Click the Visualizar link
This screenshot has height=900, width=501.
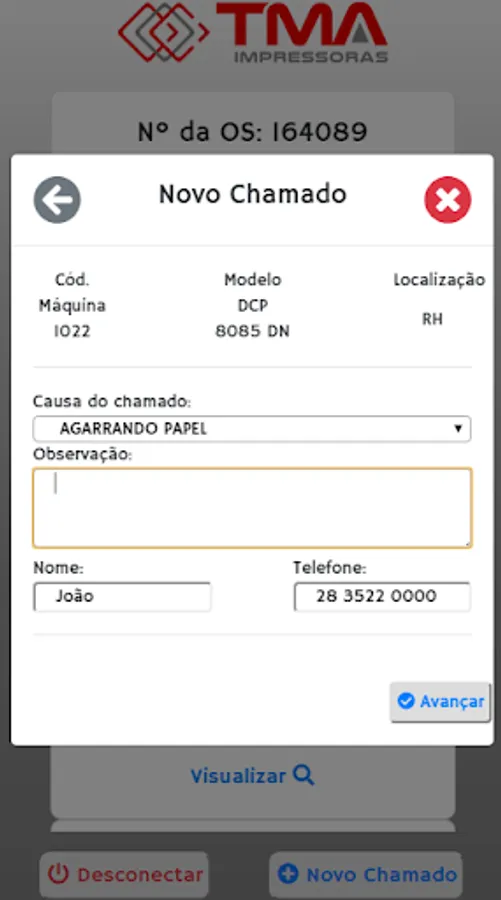[252, 776]
